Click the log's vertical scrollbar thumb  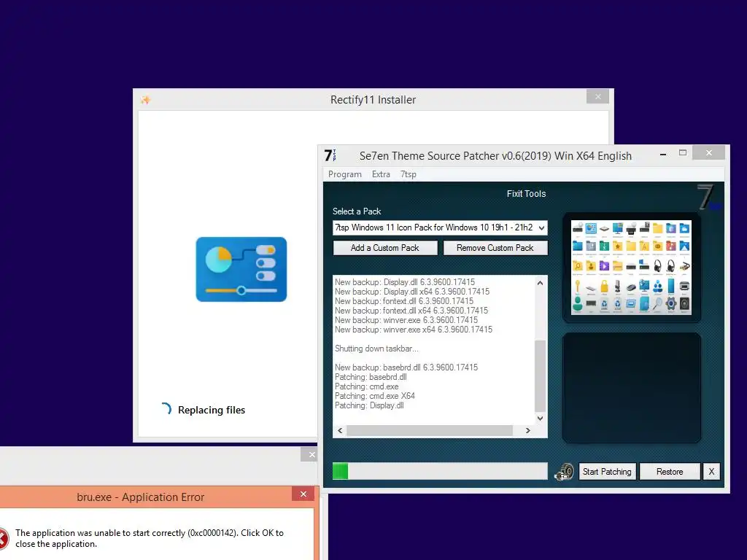pyautogui.click(x=540, y=376)
